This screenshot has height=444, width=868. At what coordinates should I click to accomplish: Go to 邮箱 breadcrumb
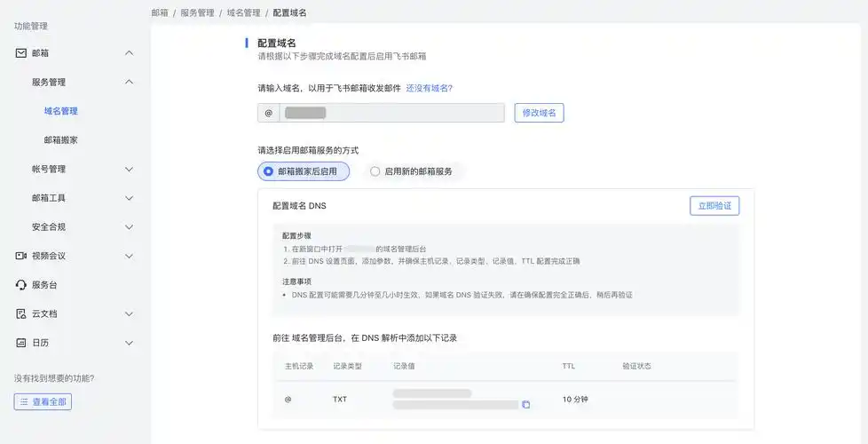(x=160, y=12)
